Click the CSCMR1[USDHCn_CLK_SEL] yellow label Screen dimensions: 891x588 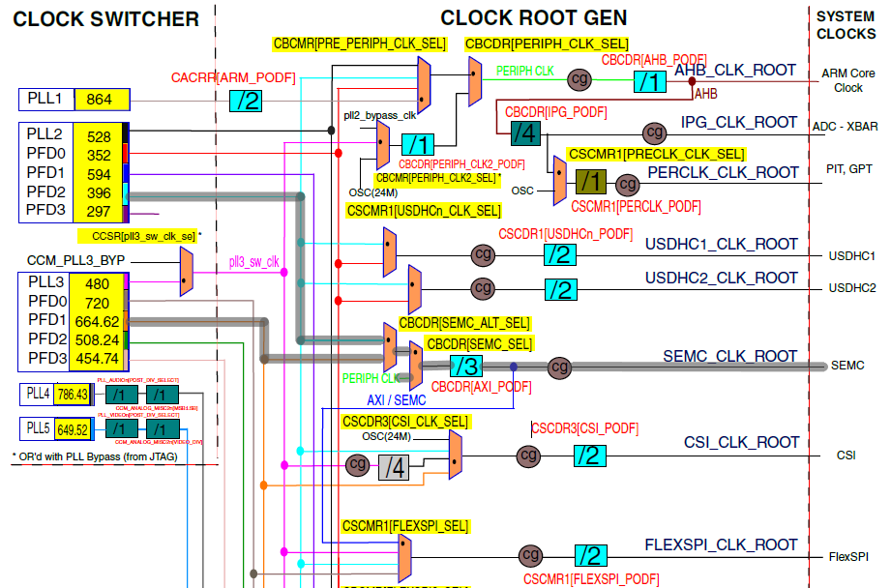424,212
